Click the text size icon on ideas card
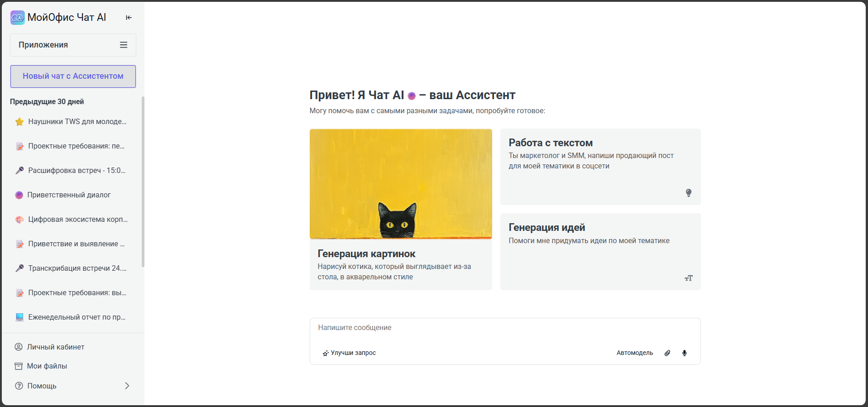 pos(688,278)
